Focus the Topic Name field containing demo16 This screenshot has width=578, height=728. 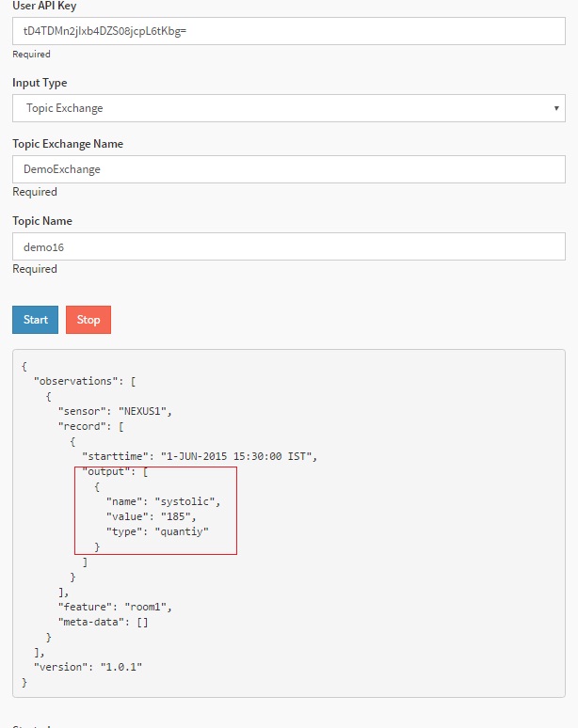click(289, 246)
